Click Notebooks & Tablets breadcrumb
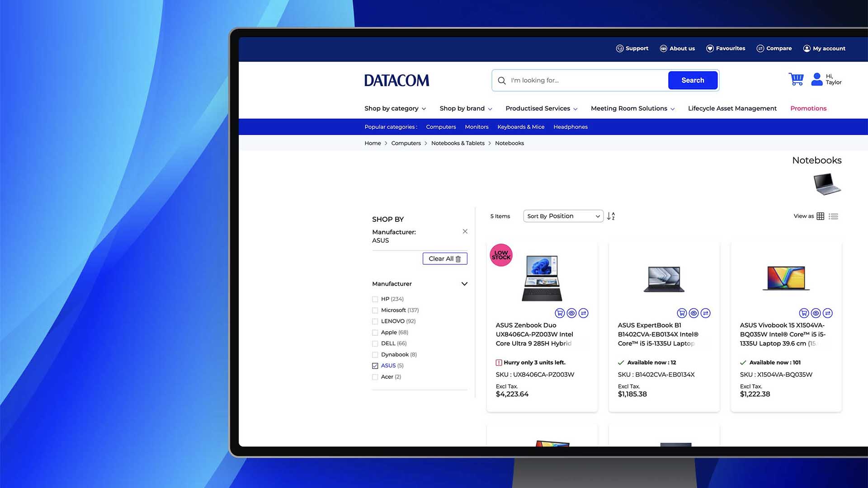 (x=458, y=143)
